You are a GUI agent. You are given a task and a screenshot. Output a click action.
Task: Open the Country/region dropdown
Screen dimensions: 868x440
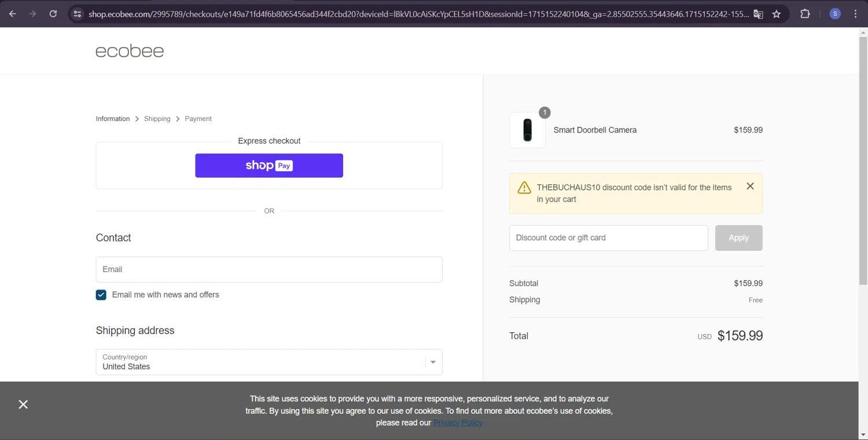click(269, 362)
